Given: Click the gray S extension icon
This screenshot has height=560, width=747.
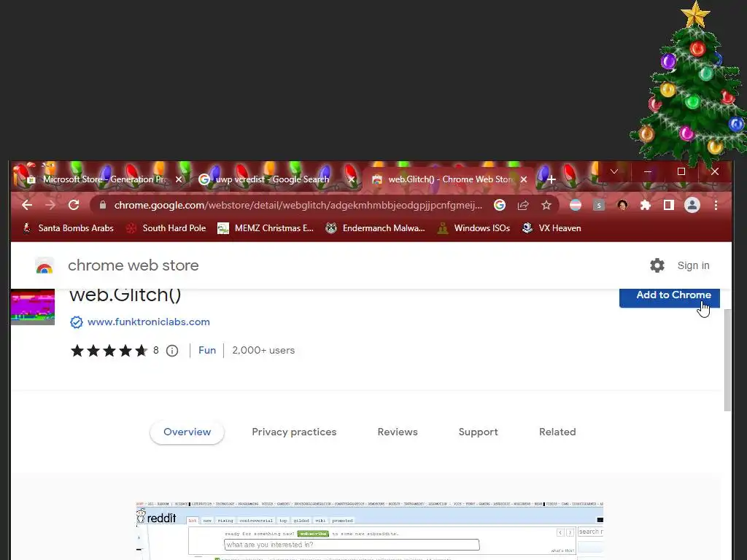Looking at the screenshot, I should point(599,205).
